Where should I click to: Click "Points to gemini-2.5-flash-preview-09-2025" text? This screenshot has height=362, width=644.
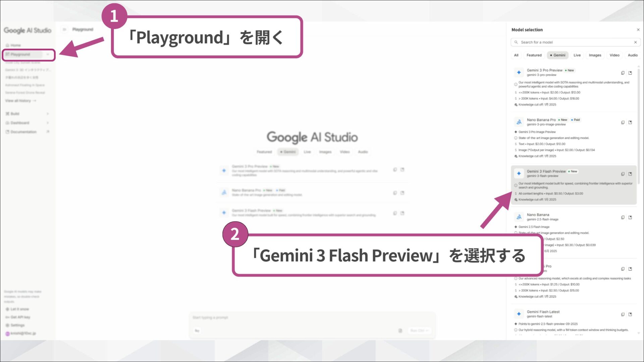pyautogui.click(x=548, y=324)
